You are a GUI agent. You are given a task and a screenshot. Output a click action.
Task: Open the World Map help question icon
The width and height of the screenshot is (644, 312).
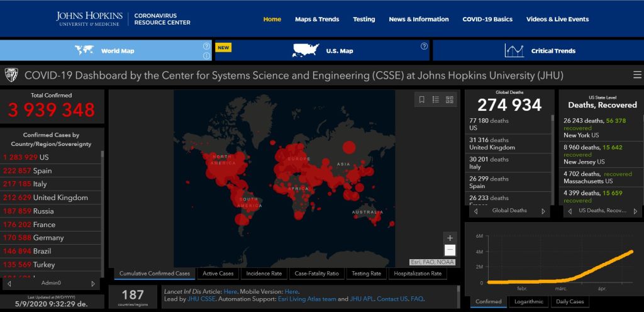point(206,46)
